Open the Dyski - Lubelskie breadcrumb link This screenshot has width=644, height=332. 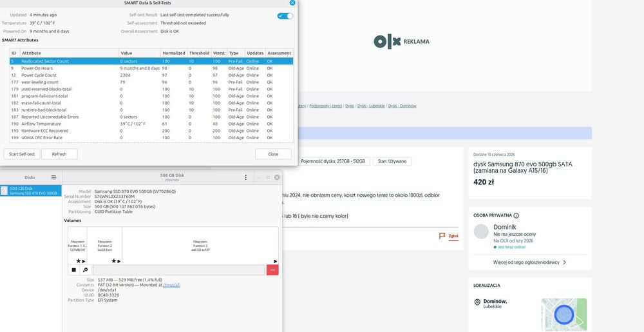[371, 106]
